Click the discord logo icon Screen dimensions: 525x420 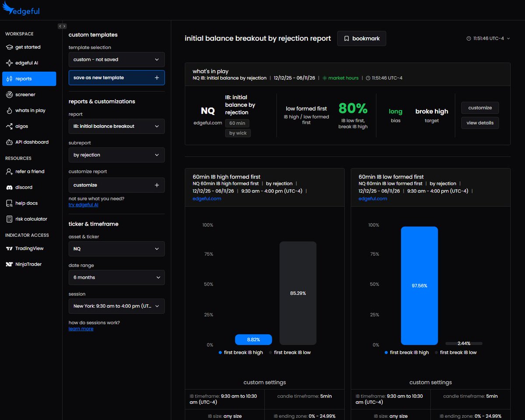point(10,187)
